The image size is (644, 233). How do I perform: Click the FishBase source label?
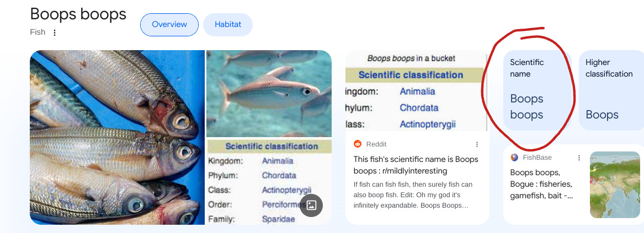tap(537, 158)
